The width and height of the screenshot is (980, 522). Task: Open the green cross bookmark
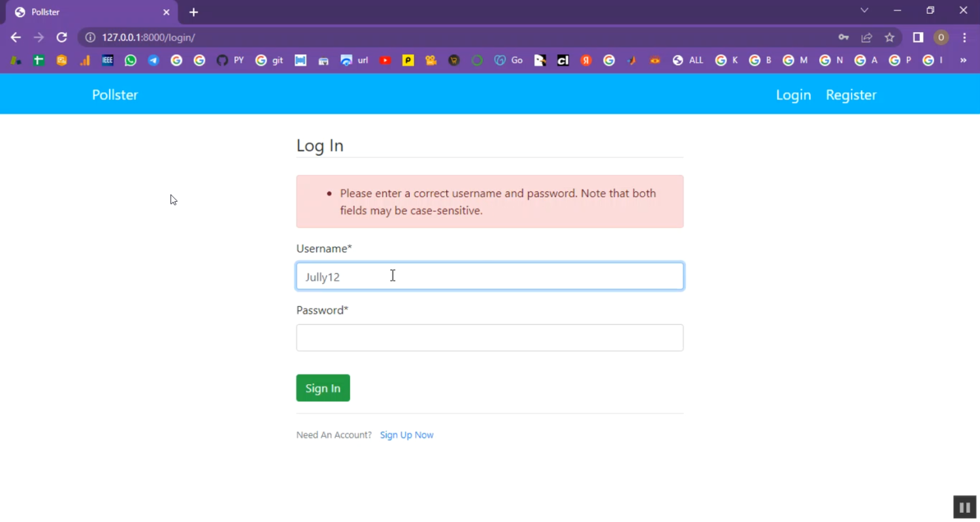coord(39,60)
